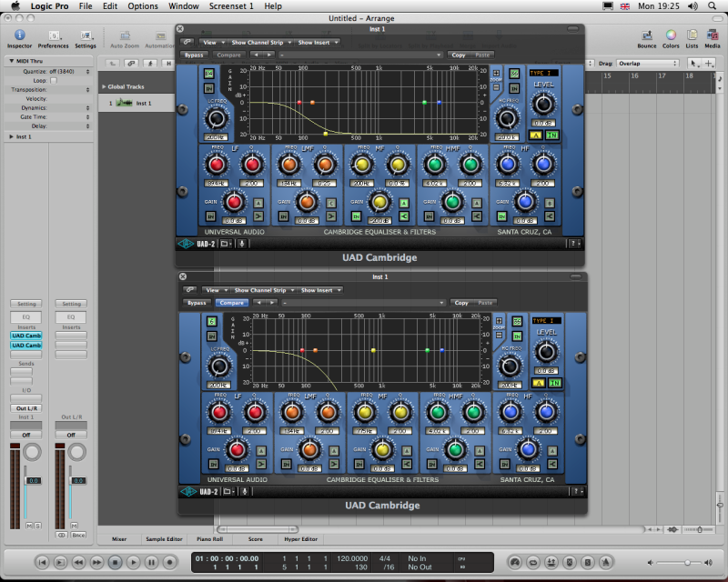Screen dimensions: 728x582
Task: Click the Forward transport button
Action: (96, 563)
